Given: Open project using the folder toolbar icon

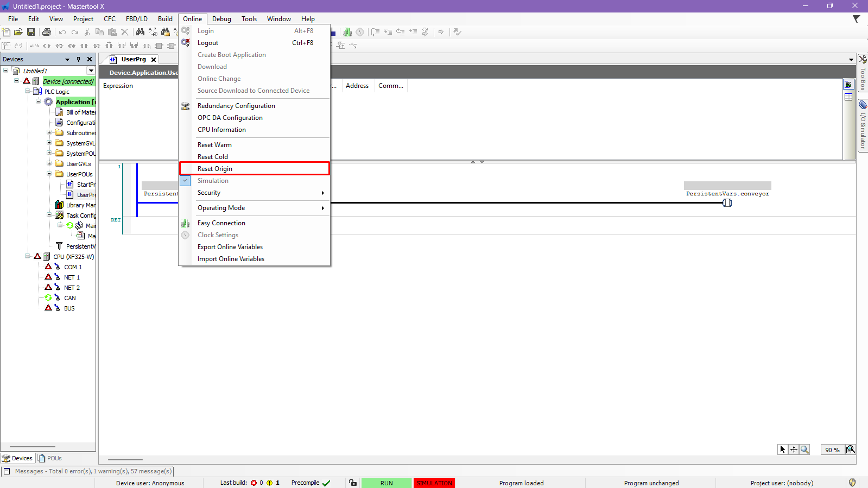Looking at the screenshot, I should [x=18, y=32].
